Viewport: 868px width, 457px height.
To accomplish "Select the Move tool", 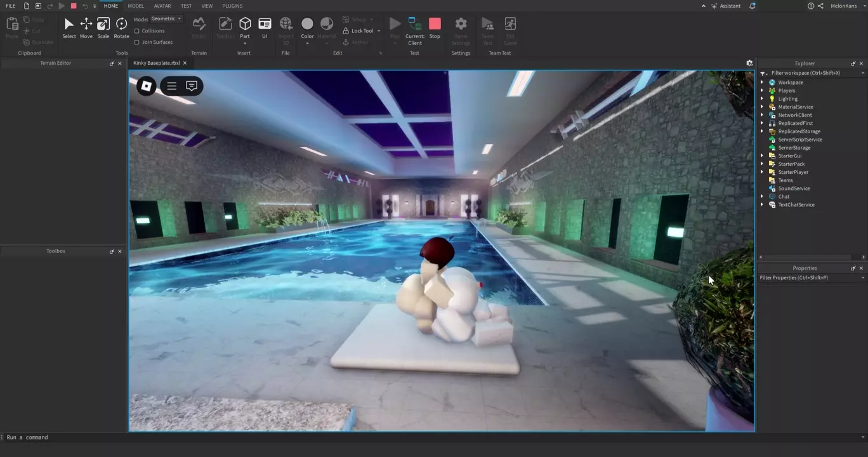I will point(86,27).
